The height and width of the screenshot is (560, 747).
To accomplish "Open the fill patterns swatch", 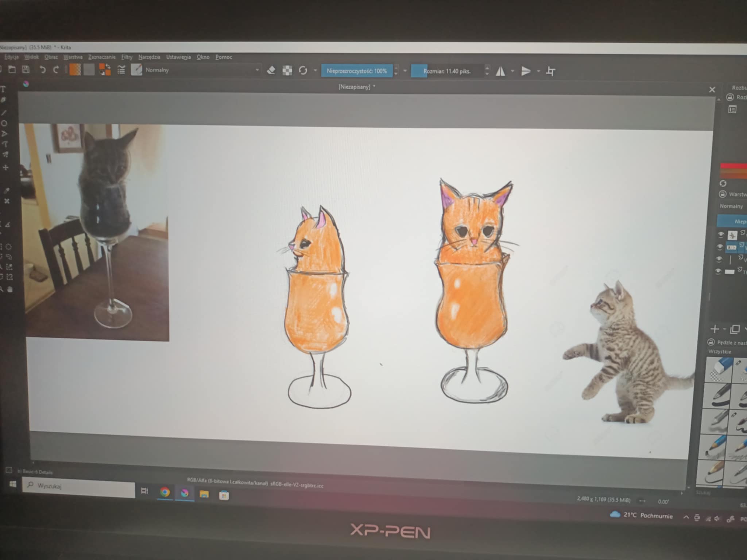I will click(x=89, y=70).
